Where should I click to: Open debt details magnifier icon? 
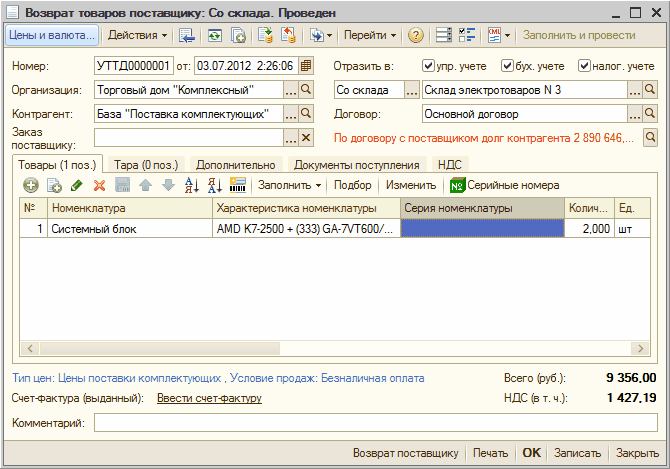(650, 138)
